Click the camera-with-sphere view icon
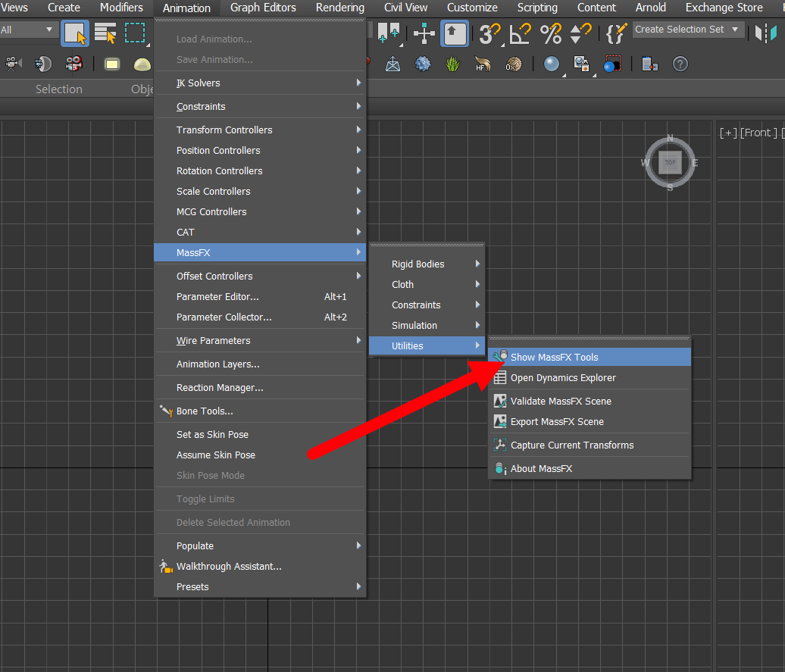 pos(43,64)
